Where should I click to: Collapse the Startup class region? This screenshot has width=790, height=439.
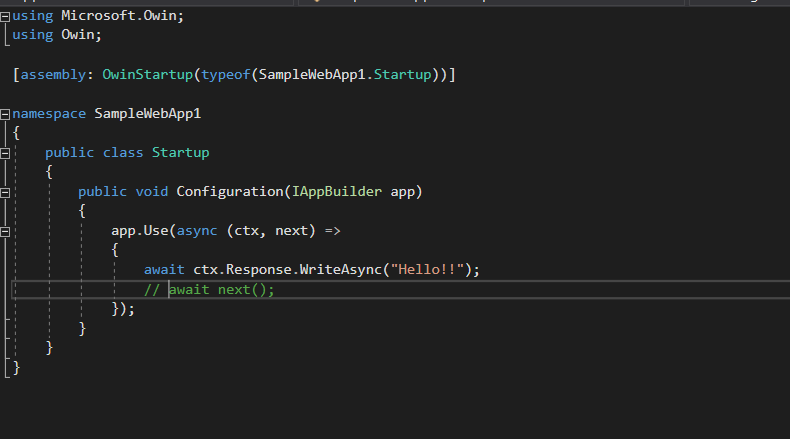pos(6,153)
